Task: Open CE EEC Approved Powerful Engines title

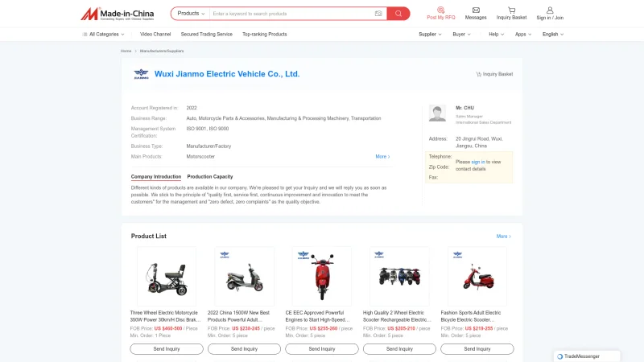Action: 317,316
